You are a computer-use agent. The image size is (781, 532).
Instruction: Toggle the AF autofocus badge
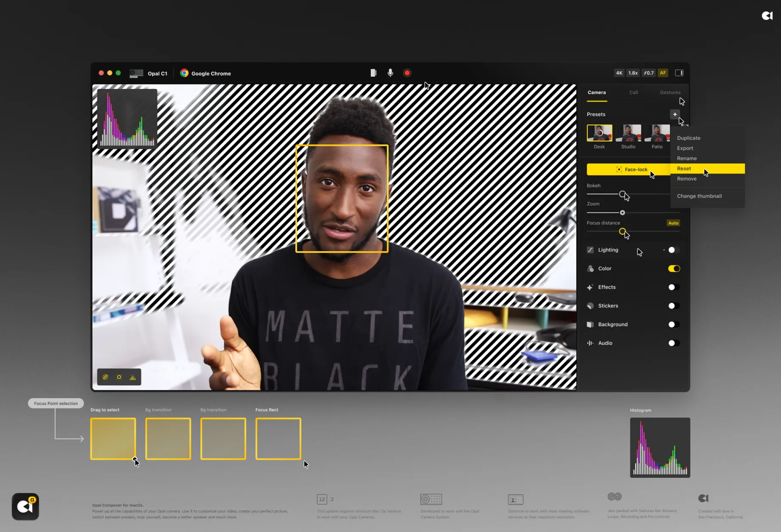point(663,73)
